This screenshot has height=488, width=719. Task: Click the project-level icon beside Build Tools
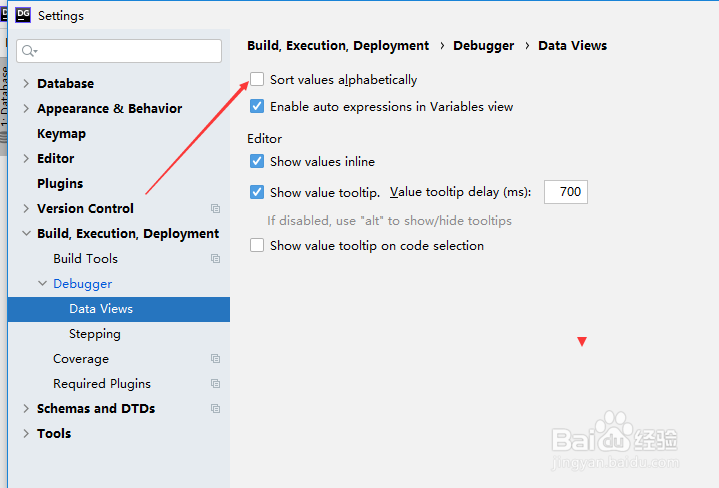pos(216,259)
